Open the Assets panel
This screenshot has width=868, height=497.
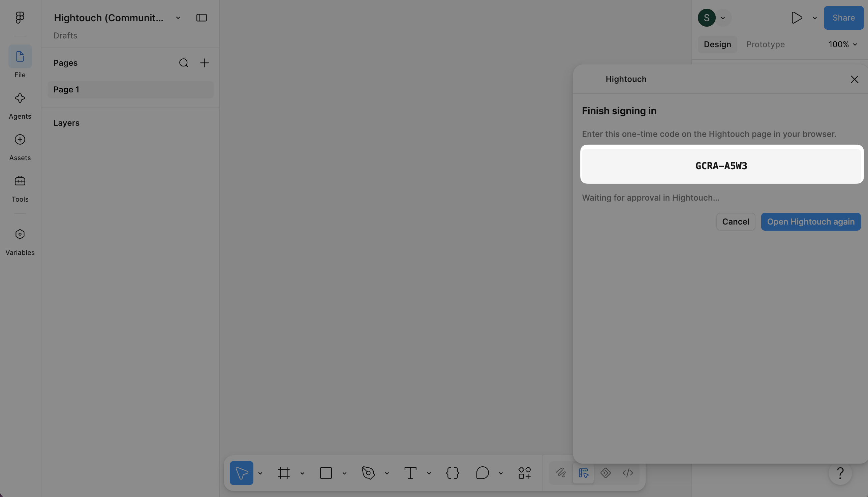[x=20, y=140]
